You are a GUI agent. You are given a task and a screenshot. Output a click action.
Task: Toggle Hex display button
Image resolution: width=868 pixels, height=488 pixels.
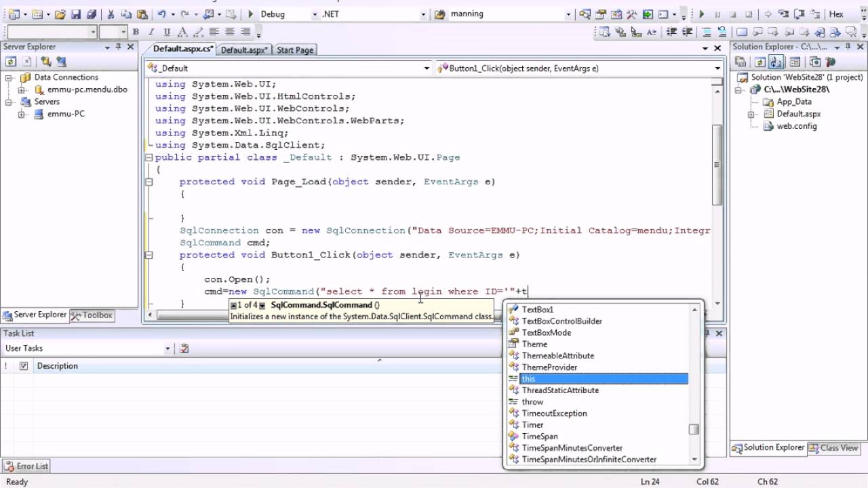835,14
